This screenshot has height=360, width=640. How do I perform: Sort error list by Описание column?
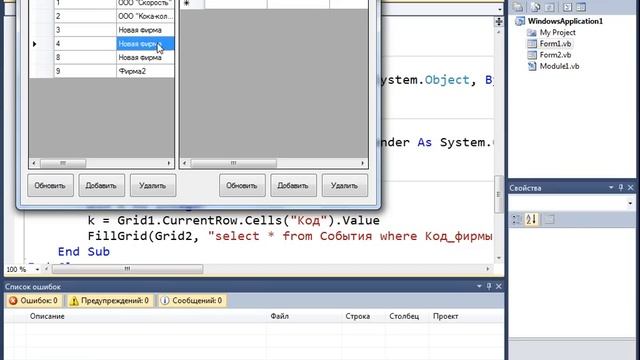coord(47,316)
